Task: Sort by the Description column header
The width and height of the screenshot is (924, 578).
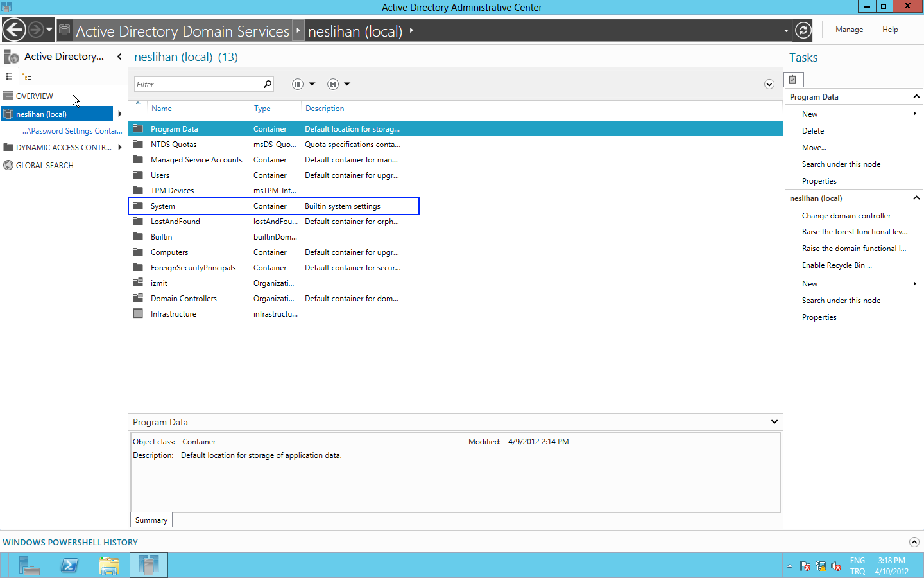Action: (x=325, y=109)
